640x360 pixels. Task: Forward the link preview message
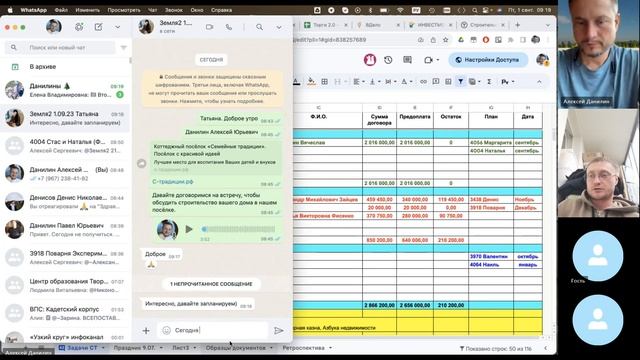pyautogui.click(x=142, y=163)
